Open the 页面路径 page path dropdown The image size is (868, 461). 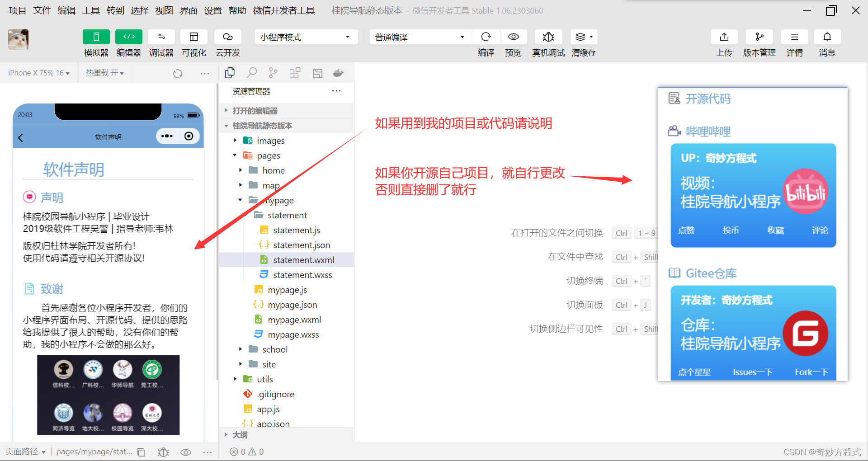point(25,452)
